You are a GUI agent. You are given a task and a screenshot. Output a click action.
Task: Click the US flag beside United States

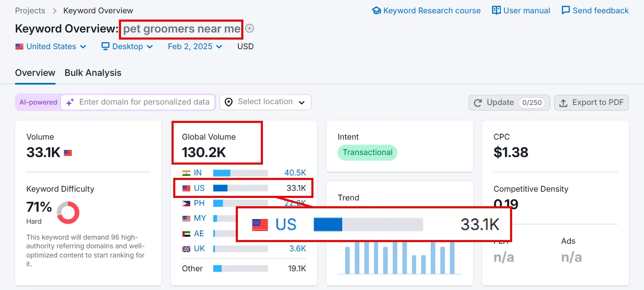[19, 47]
